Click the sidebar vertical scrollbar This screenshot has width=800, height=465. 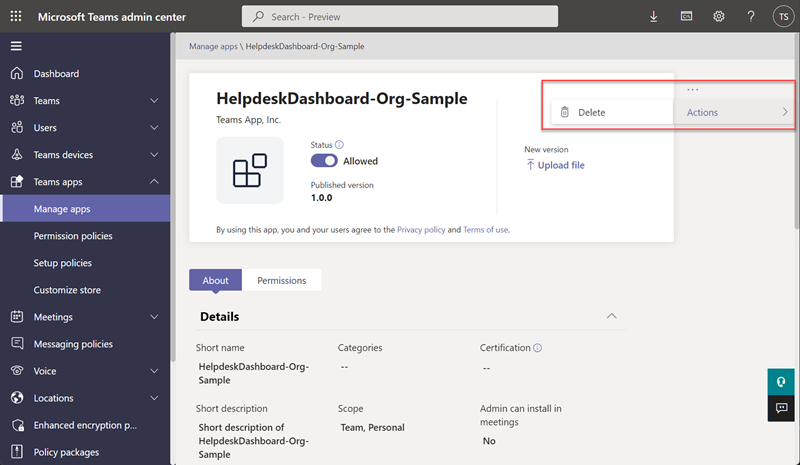[173, 199]
